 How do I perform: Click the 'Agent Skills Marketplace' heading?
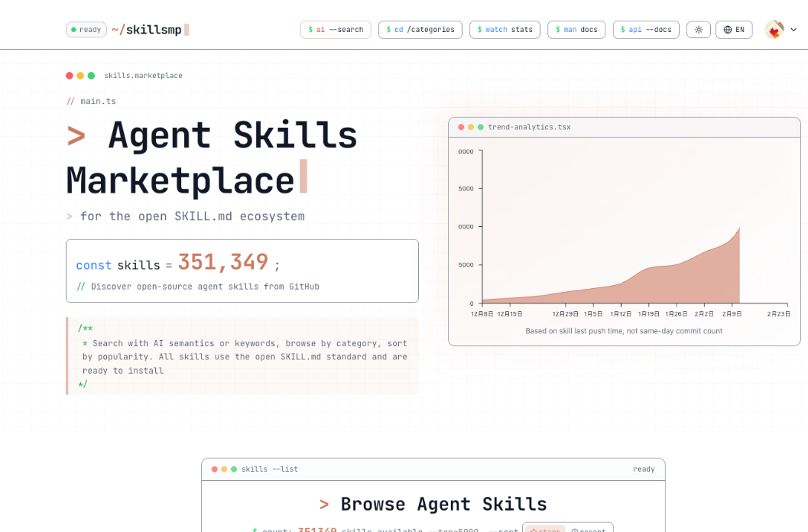click(x=212, y=157)
